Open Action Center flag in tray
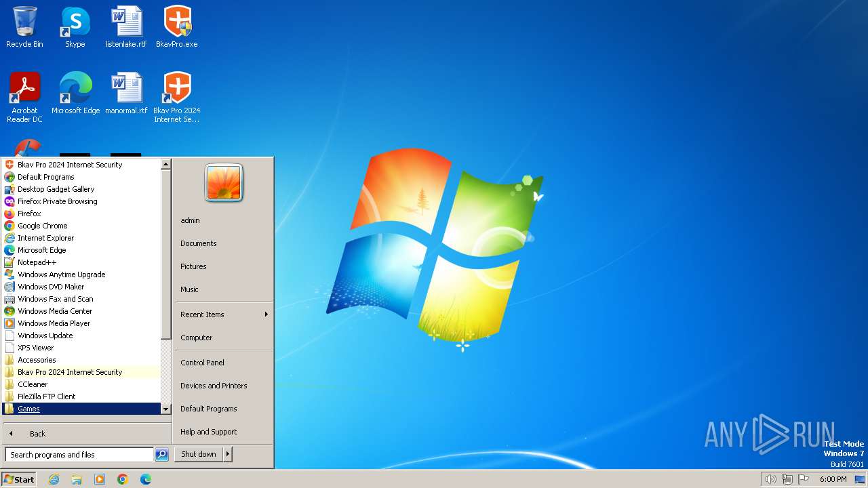This screenshot has width=868, height=488. coord(804,479)
